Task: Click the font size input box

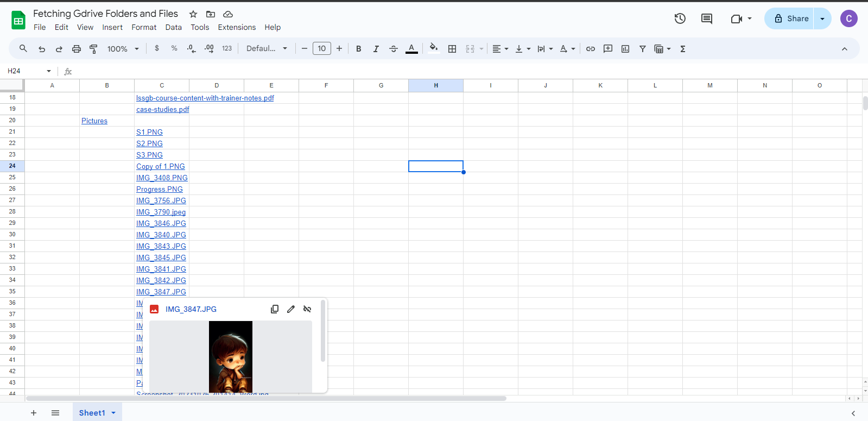Action: [322, 49]
